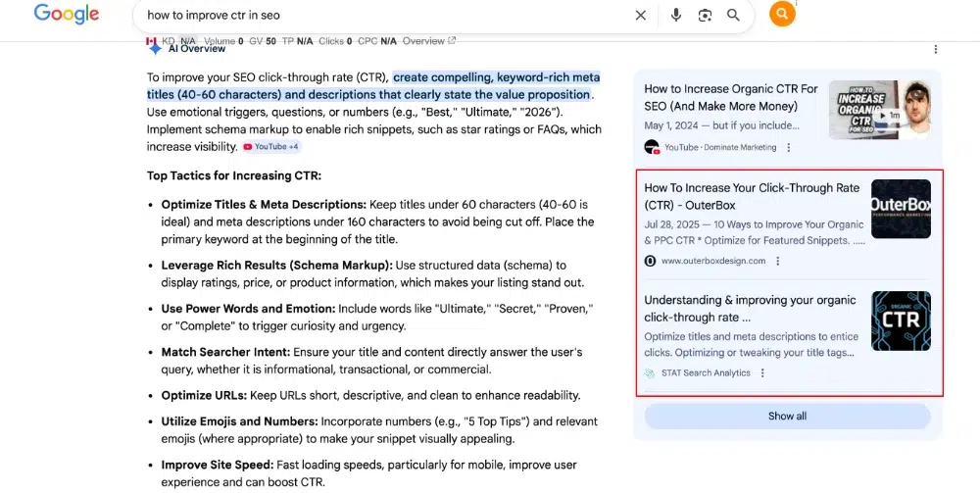Click the 'CPC N/A' metric in keyword bar
The width and height of the screenshot is (980, 493).
click(x=377, y=40)
